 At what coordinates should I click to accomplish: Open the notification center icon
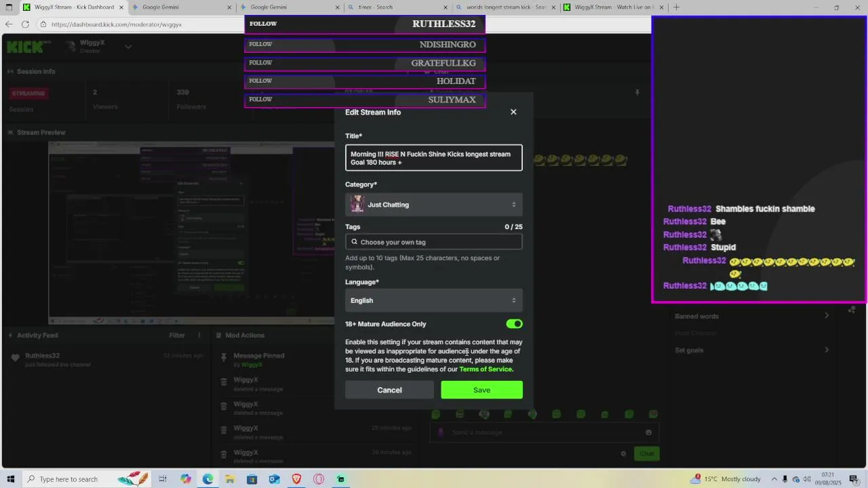[x=854, y=479]
